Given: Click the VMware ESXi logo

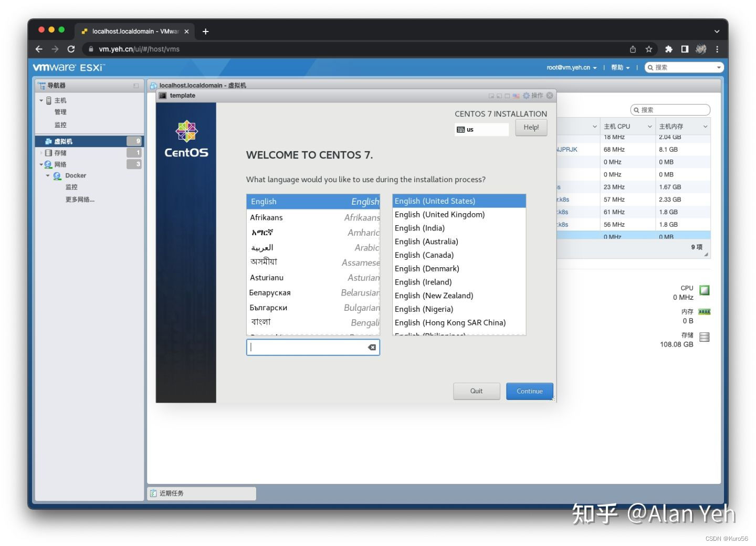Looking at the screenshot, I should (x=69, y=67).
